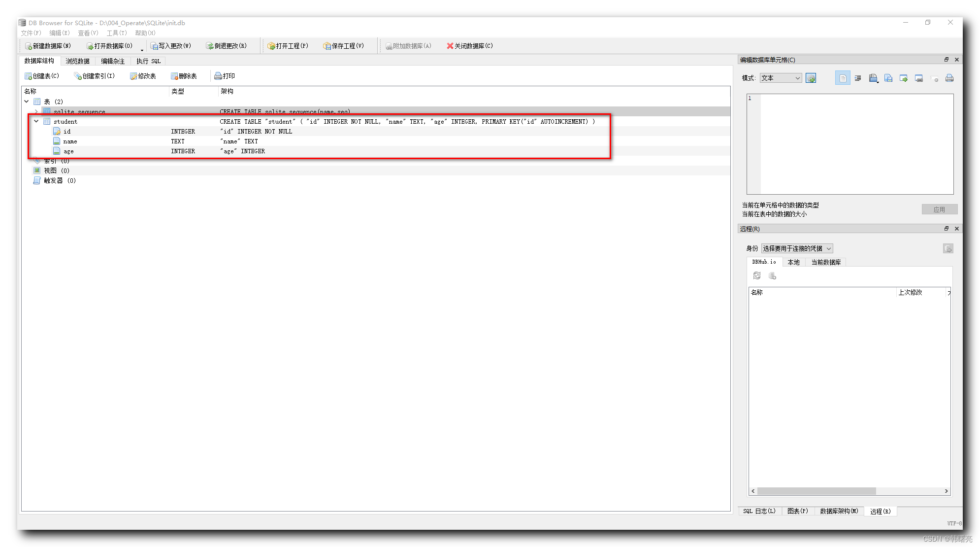
Task: Open the 身份 credentials dropdown
Action: [797, 248]
